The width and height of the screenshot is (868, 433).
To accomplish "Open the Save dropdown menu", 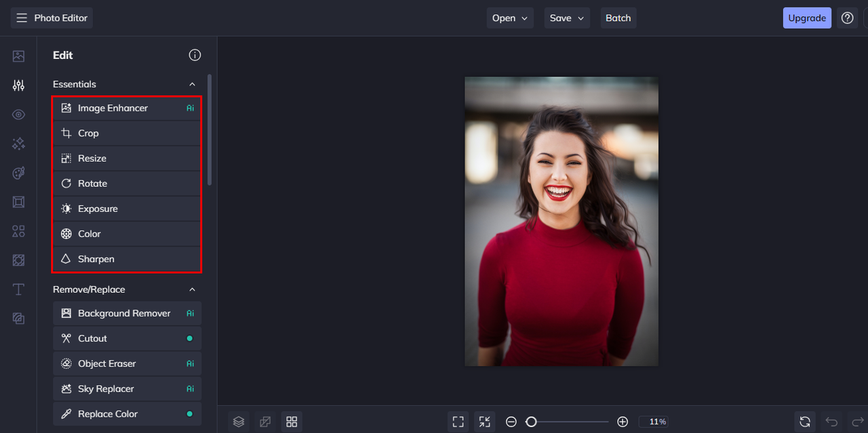I will pyautogui.click(x=567, y=18).
